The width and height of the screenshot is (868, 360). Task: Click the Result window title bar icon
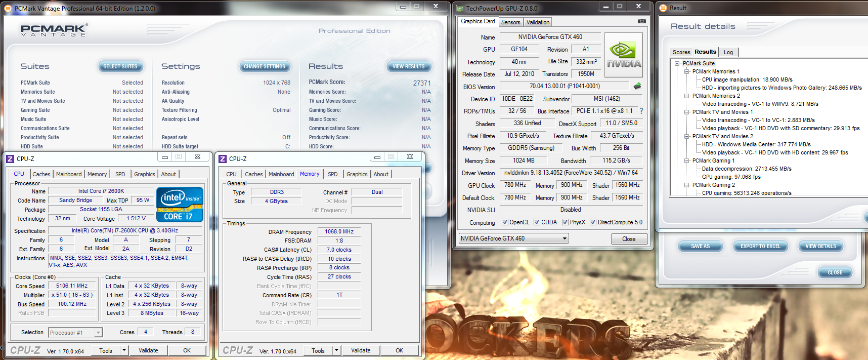(664, 8)
